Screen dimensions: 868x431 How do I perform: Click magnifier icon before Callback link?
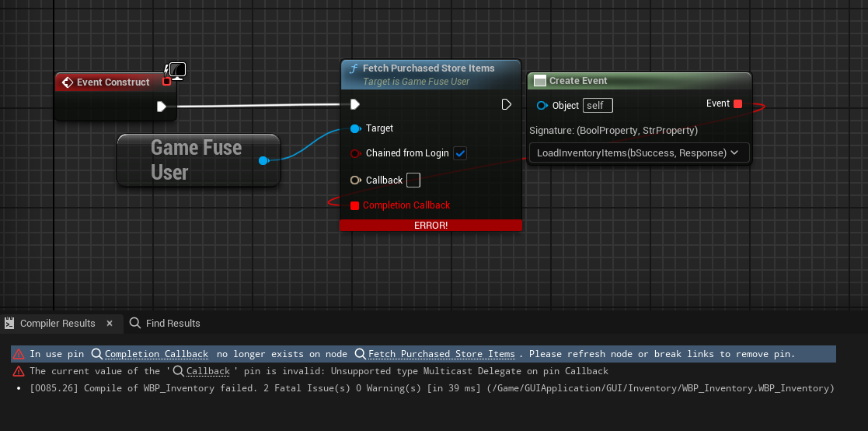click(x=179, y=370)
